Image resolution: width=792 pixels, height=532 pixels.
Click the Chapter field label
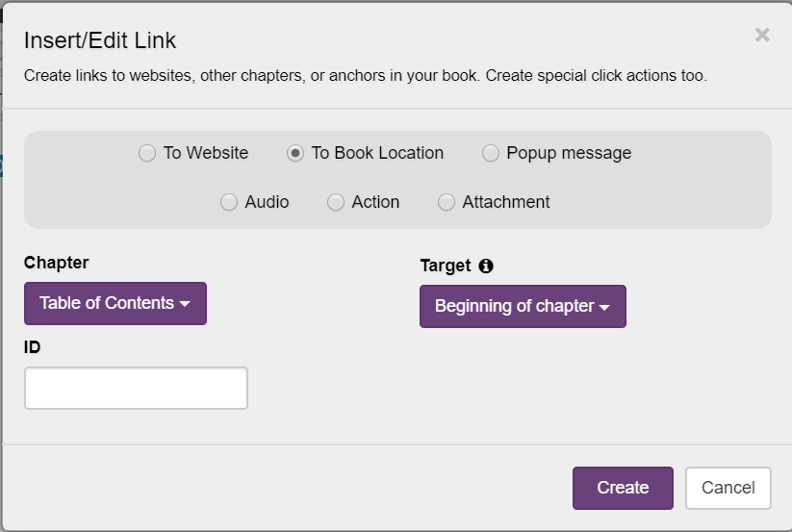point(56,263)
